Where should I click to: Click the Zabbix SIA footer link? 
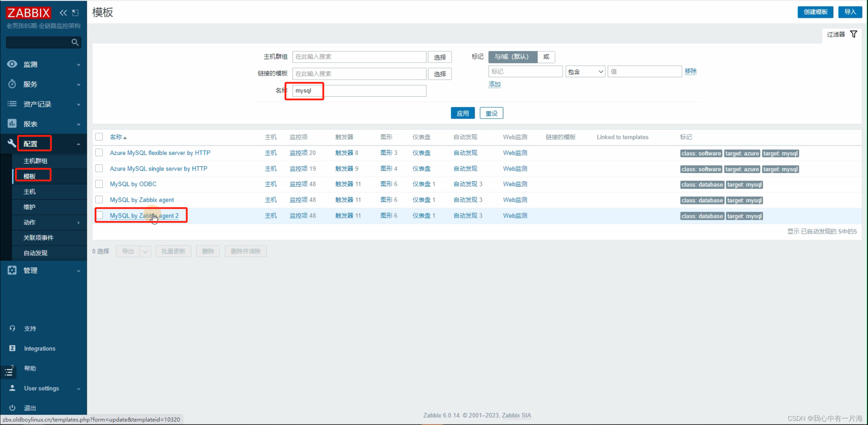click(x=516, y=415)
